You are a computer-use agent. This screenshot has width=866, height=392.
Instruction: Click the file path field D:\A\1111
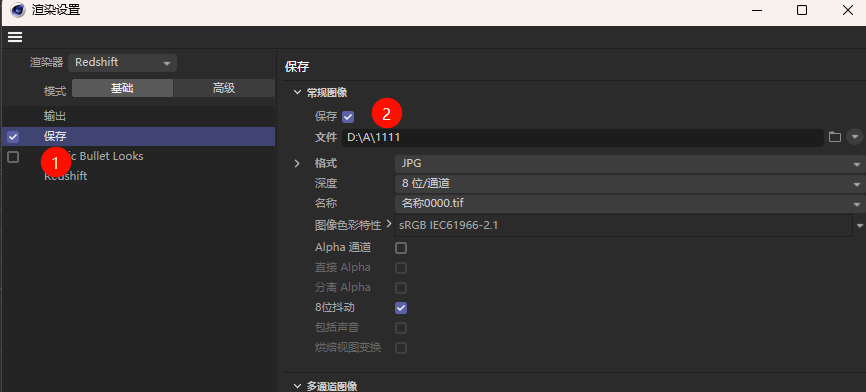pos(582,137)
